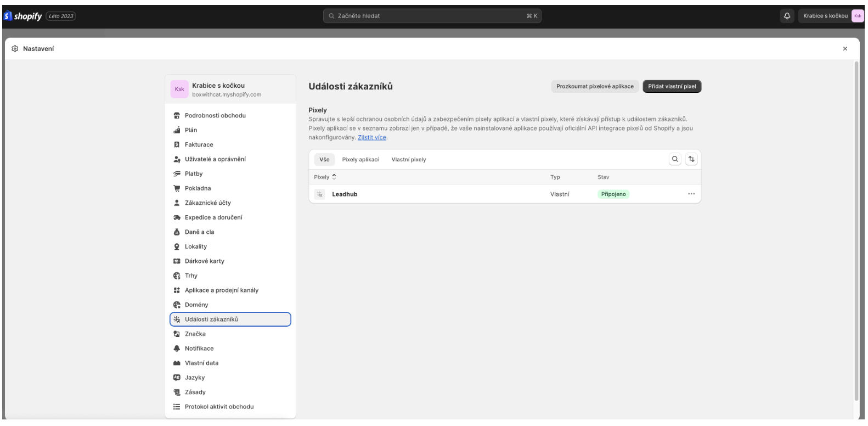Click the Trhy globe icon

[x=177, y=276]
